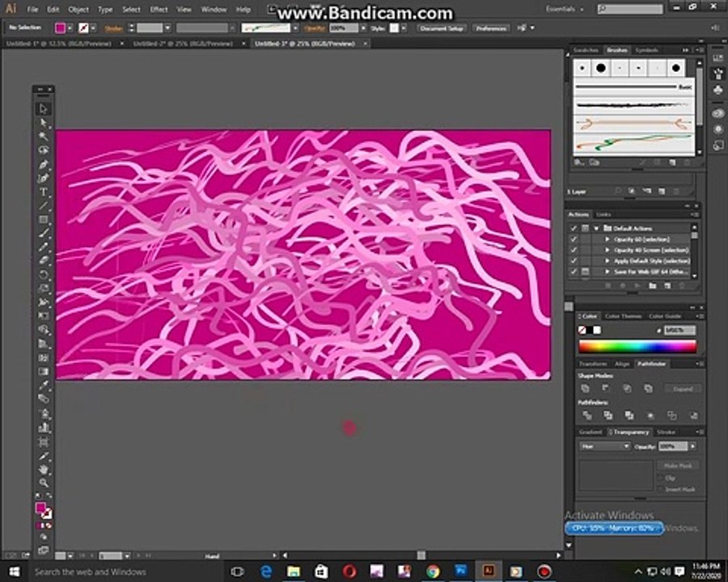Click the magenta Fill swatch in toolbox
The height and width of the screenshot is (582, 728).
(40, 508)
